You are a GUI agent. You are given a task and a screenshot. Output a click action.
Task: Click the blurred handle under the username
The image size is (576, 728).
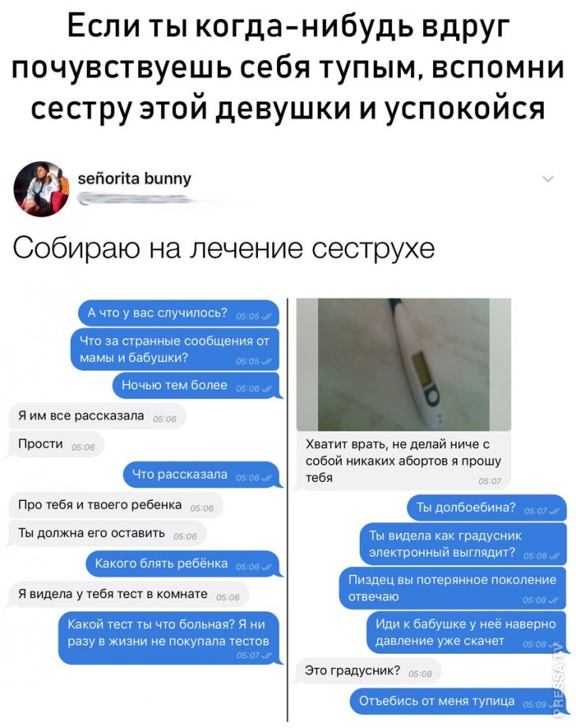(135, 200)
